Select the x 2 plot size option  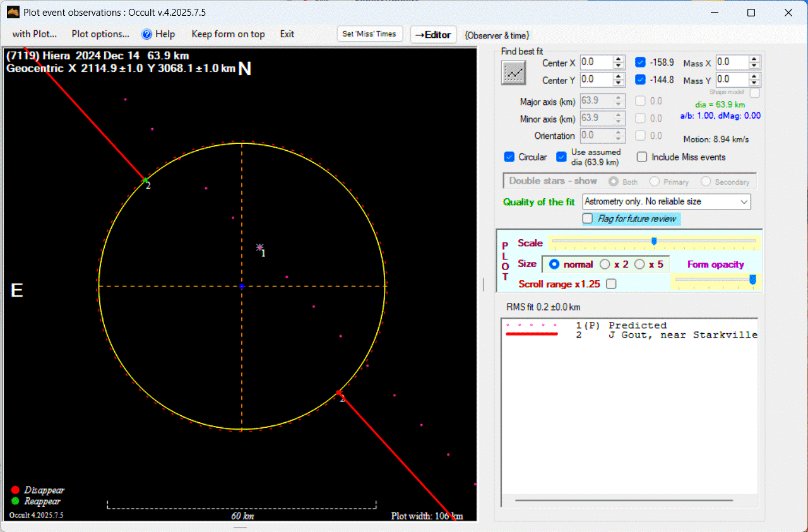click(x=605, y=264)
